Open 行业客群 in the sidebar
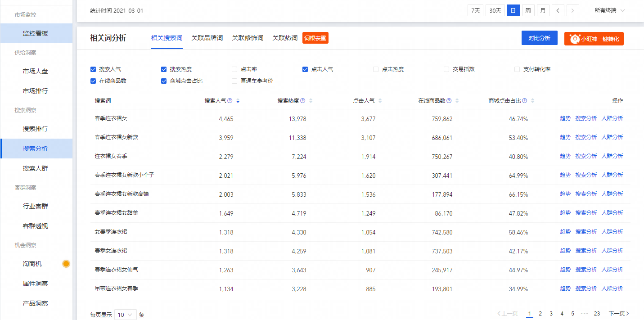 point(36,206)
